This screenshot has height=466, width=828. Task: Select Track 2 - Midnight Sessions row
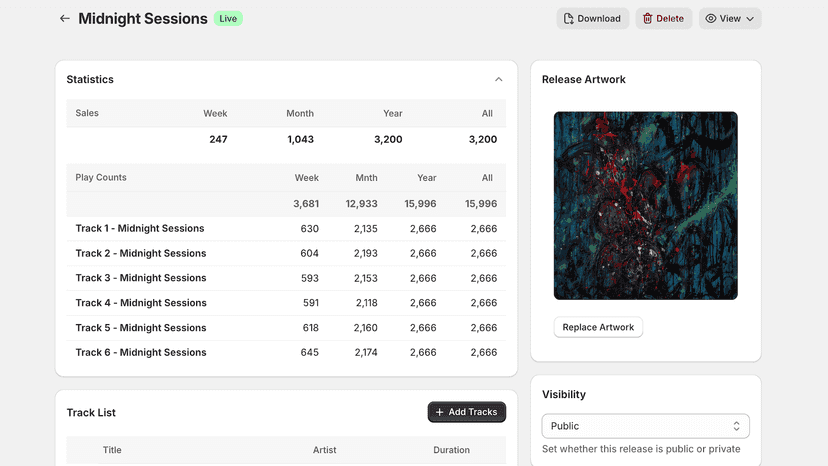[x=286, y=254]
